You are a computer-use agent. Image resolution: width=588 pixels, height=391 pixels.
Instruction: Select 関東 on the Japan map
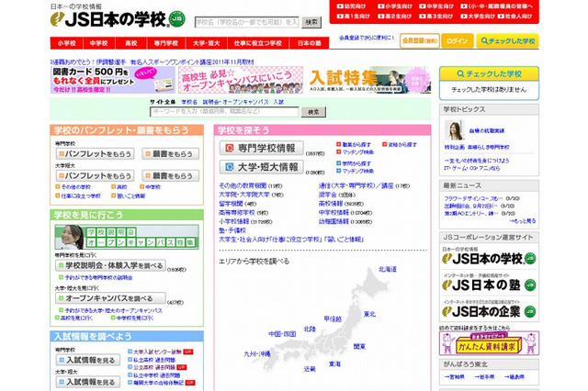(359, 347)
